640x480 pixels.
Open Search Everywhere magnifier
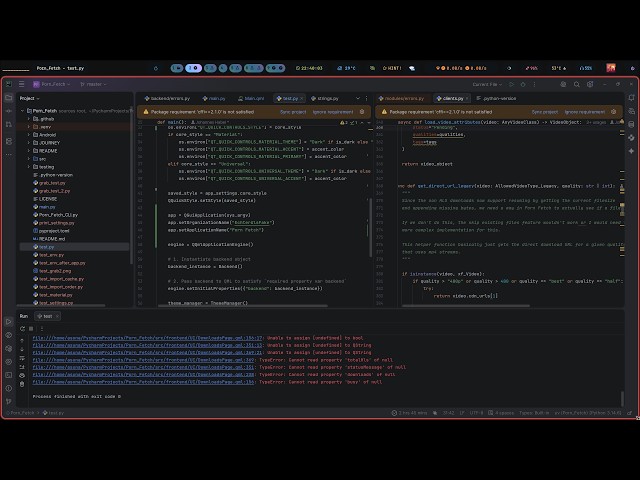(x=577, y=84)
